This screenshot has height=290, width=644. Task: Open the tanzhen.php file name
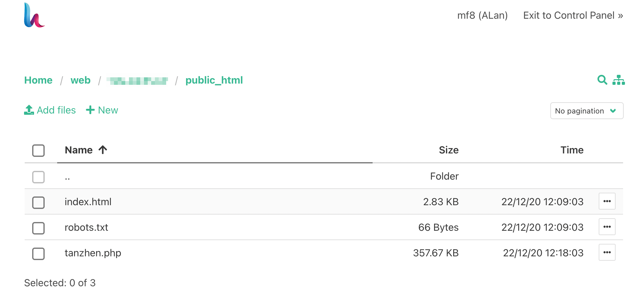[93, 253]
